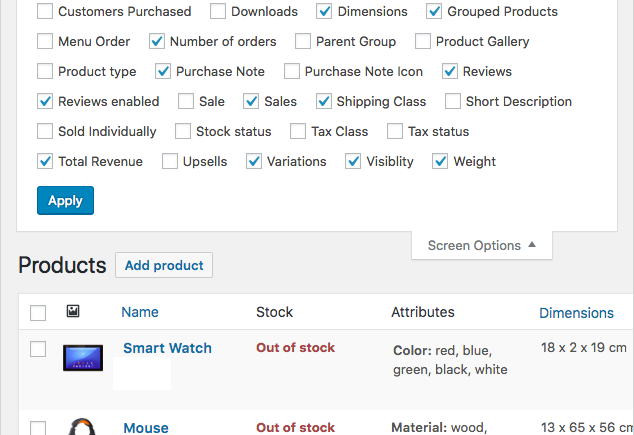Toggle the Grouped Products checkbox
Screen dimensions: 634x435
434,12
